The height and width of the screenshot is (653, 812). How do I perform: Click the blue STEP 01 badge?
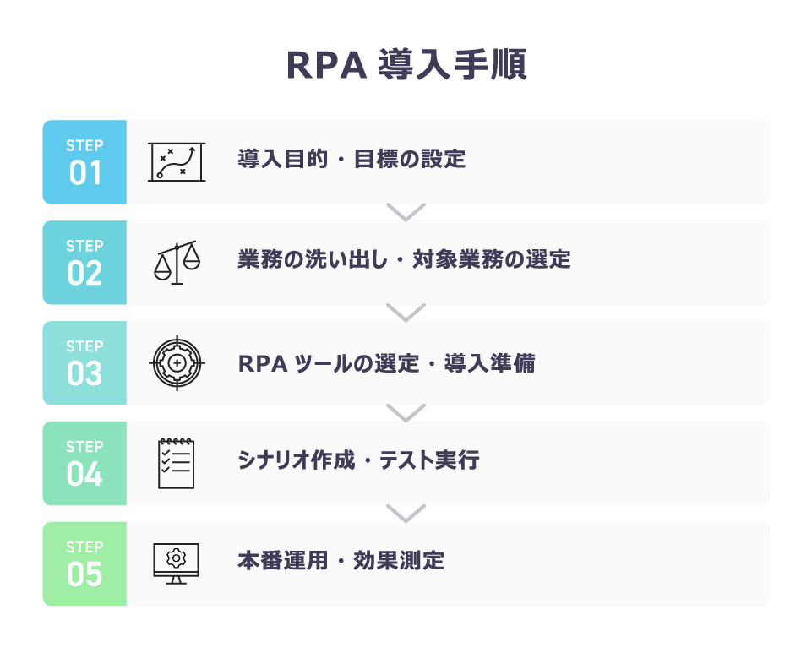pyautogui.click(x=84, y=162)
